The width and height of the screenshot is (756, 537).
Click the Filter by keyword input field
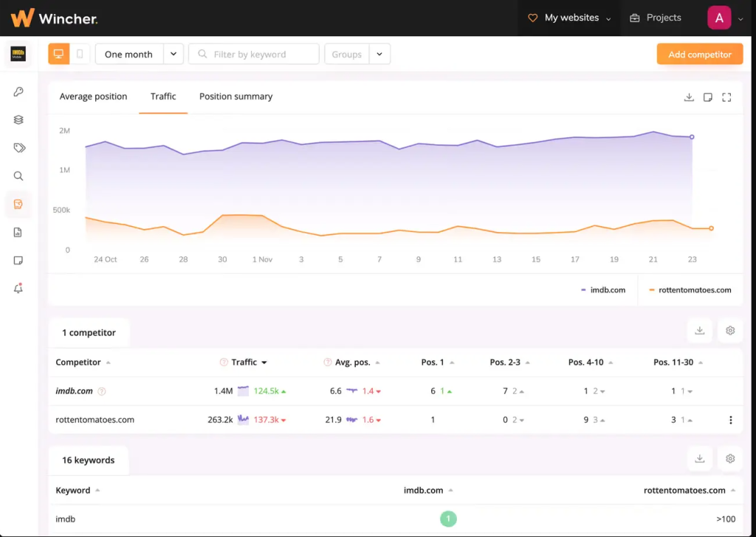coord(253,53)
